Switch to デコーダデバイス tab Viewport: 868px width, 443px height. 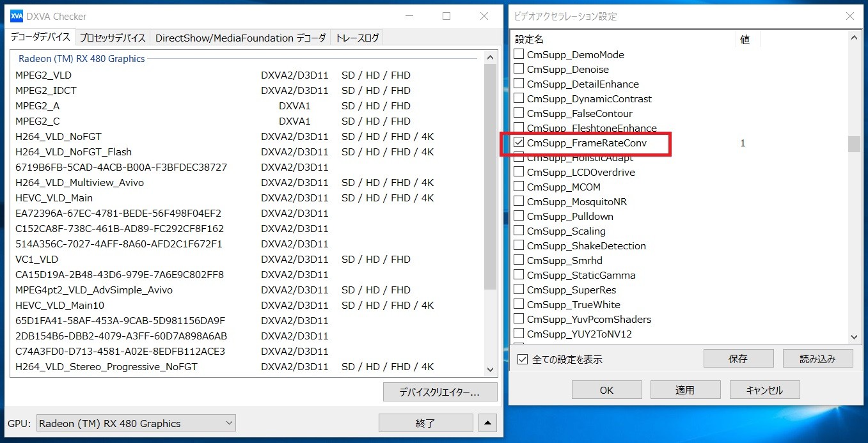click(40, 37)
